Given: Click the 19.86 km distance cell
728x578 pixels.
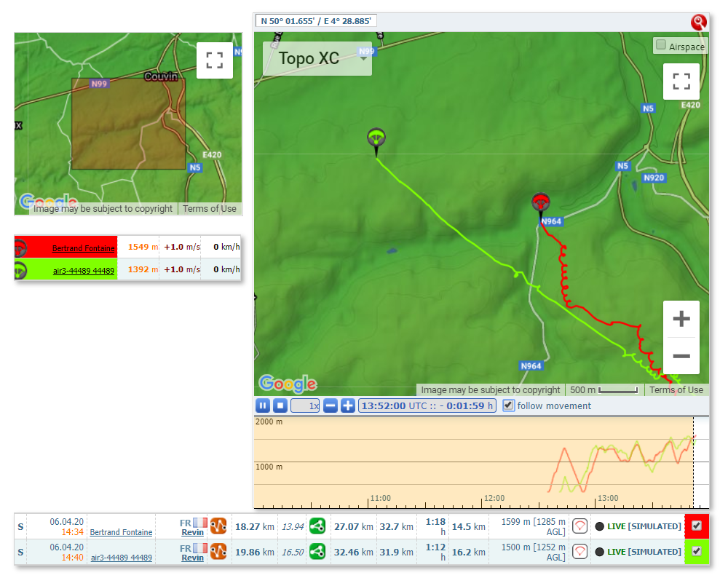Looking at the screenshot, I should [x=254, y=552].
